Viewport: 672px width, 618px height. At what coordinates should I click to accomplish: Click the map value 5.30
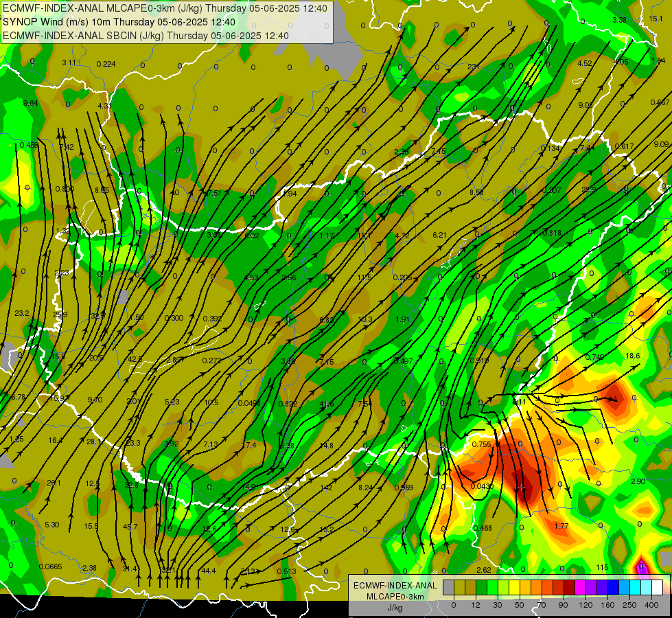point(52,525)
